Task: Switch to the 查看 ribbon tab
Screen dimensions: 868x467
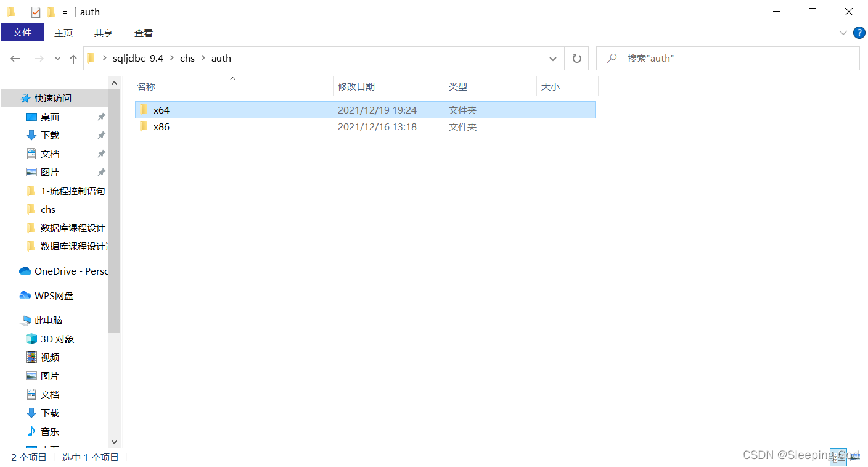Action: pyautogui.click(x=143, y=33)
